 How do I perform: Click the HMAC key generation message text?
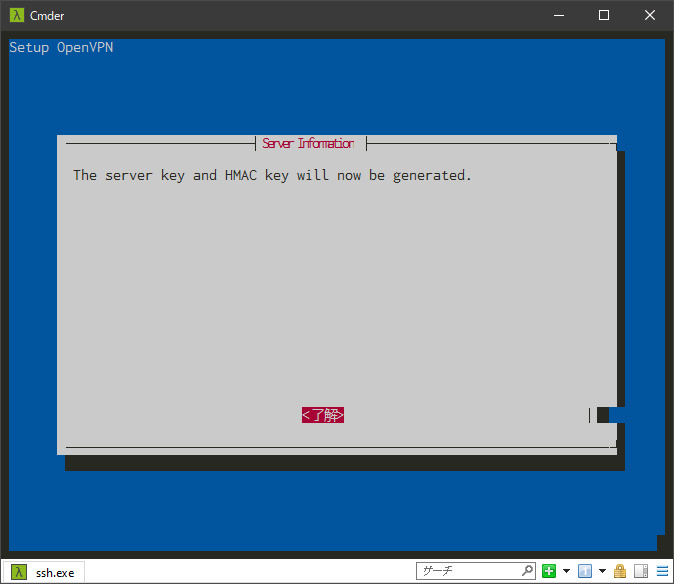click(272, 175)
